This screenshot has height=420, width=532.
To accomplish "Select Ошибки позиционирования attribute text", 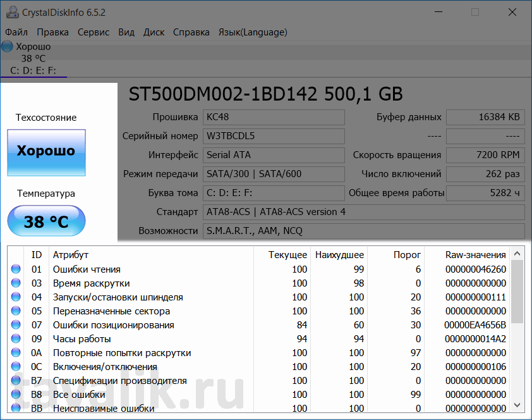I will coord(113,325).
